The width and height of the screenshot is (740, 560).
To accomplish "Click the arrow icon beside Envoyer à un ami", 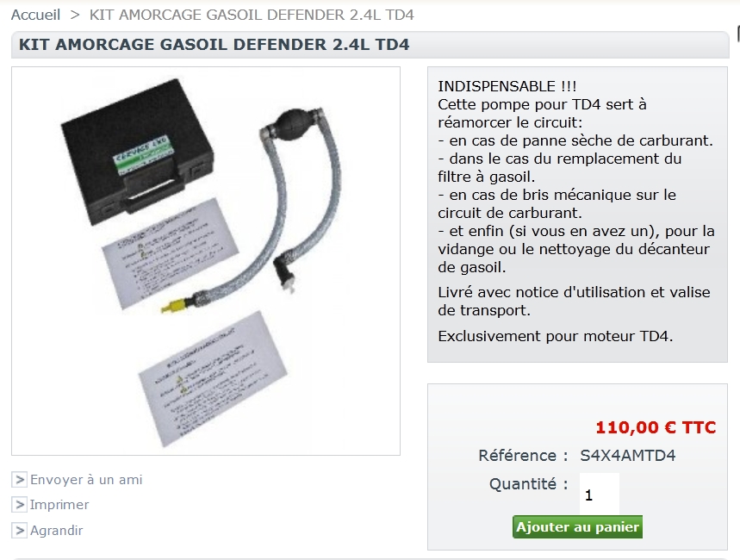I will click(x=19, y=480).
